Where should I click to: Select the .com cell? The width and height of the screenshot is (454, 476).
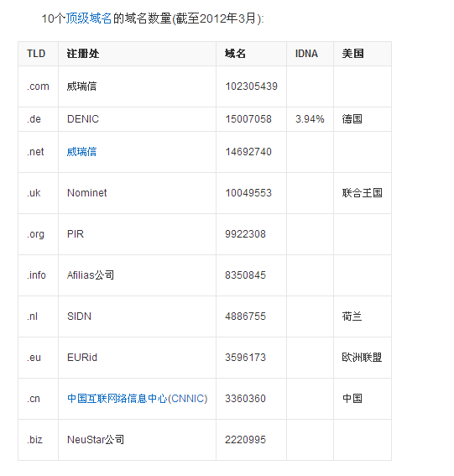coord(38,86)
